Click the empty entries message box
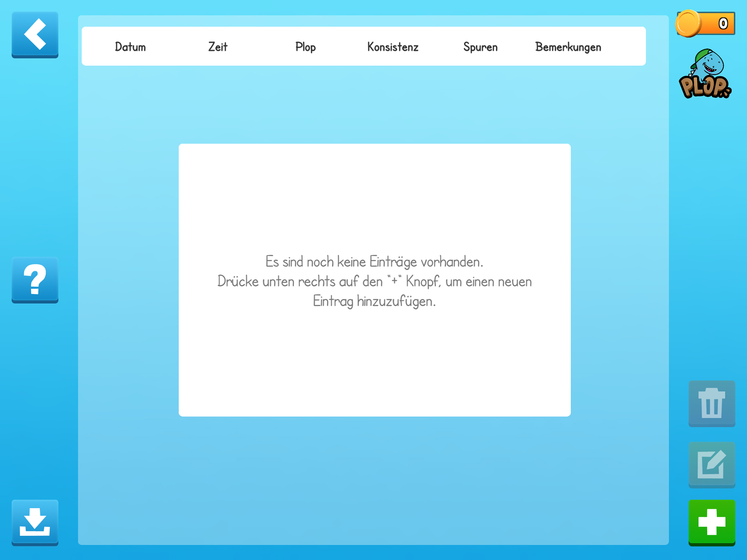The image size is (747, 560). 375,280
